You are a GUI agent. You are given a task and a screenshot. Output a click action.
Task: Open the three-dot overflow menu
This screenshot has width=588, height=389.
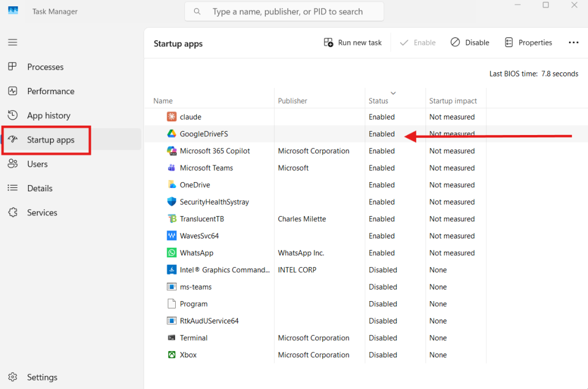tap(574, 42)
